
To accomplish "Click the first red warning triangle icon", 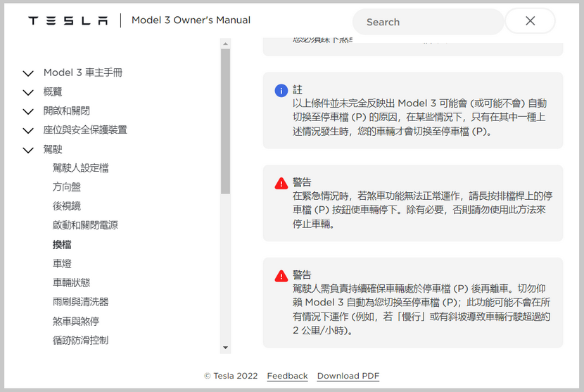I will (x=281, y=184).
